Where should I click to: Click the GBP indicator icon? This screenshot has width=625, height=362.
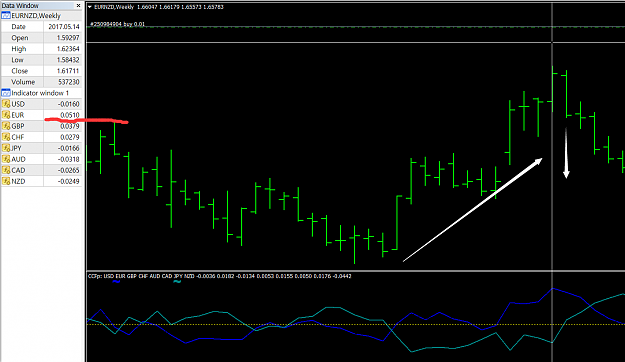(x=6, y=126)
